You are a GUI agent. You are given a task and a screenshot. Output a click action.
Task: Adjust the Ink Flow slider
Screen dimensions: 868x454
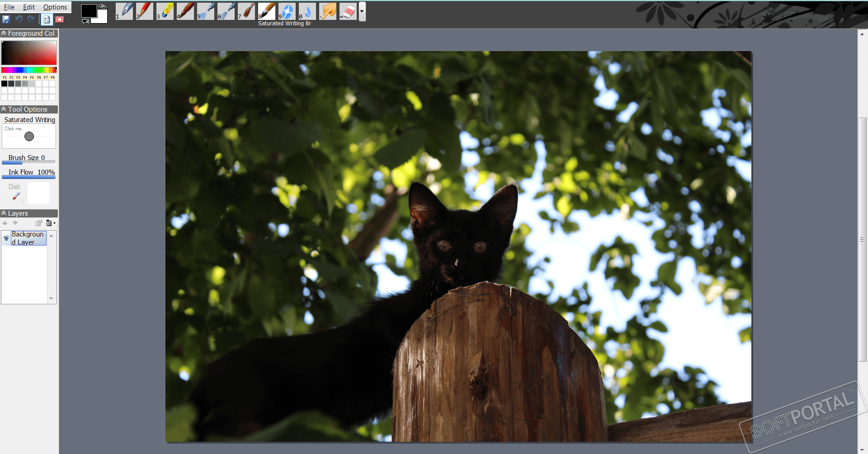29,177
